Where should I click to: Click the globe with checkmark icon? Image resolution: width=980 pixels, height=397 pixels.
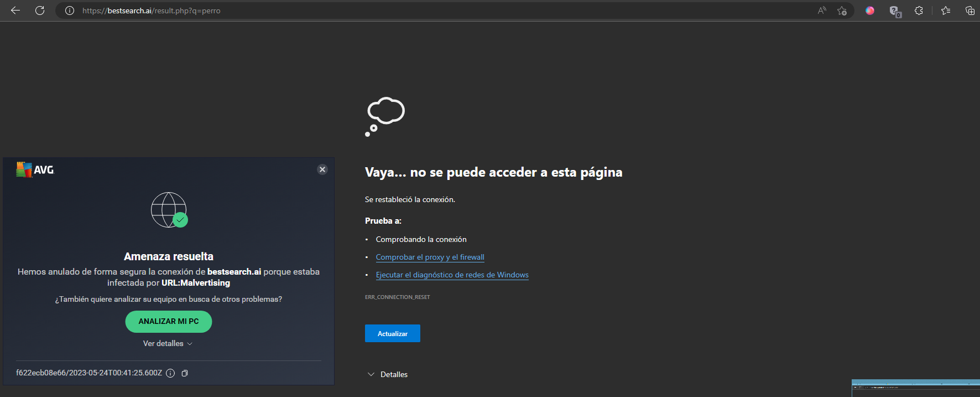[169, 210]
